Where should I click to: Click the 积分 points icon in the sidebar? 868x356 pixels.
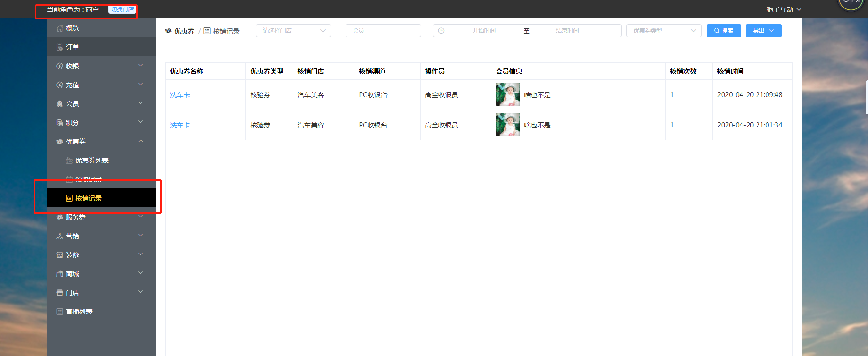[x=59, y=123]
